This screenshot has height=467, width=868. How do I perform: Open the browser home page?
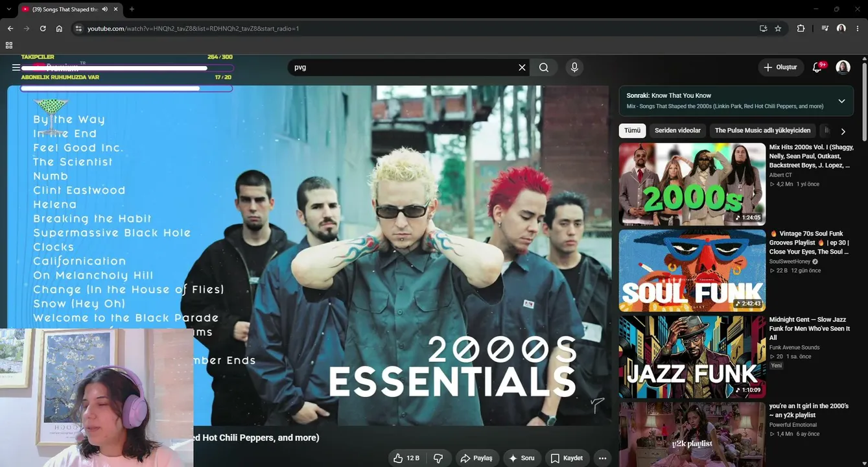[59, 29]
